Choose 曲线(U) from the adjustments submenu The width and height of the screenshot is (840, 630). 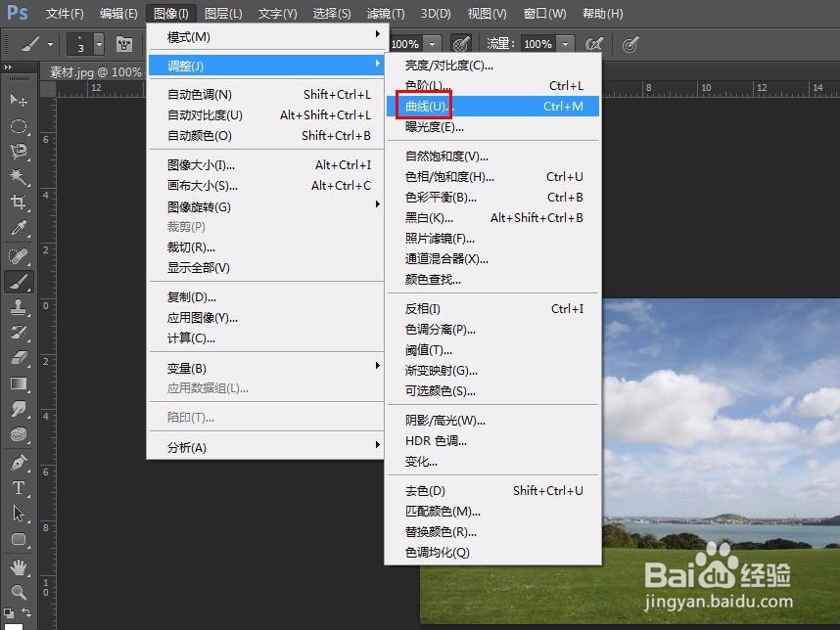(x=491, y=106)
